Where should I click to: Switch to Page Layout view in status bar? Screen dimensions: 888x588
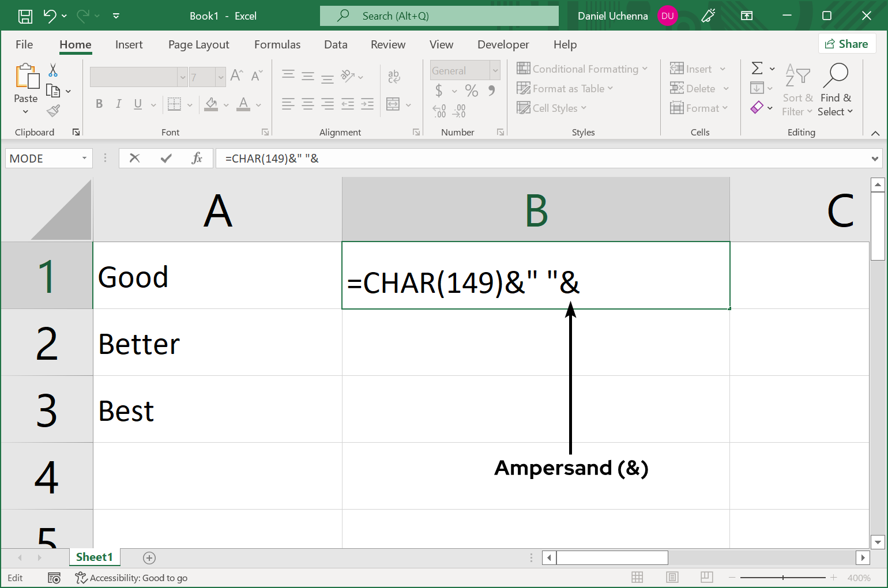(x=672, y=577)
